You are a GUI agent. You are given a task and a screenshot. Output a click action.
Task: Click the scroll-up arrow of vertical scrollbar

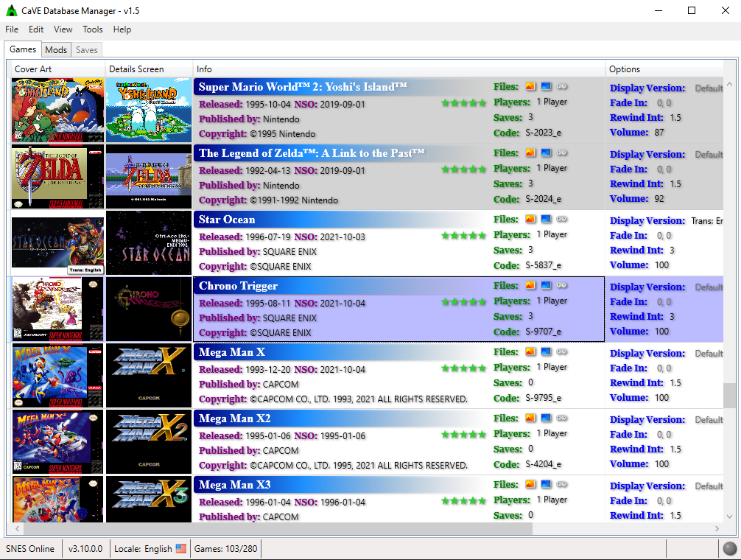click(x=730, y=84)
